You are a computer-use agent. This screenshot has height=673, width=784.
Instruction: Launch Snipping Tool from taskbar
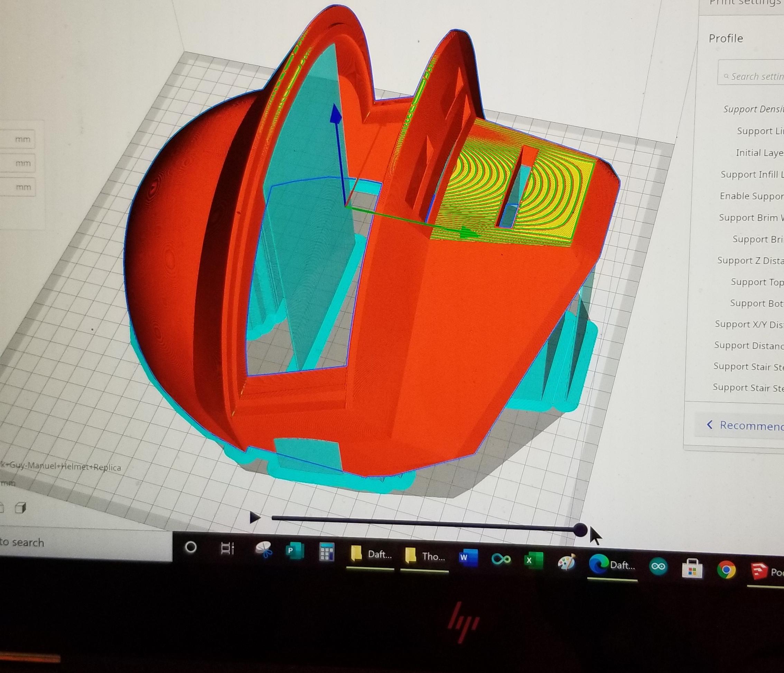click(263, 550)
